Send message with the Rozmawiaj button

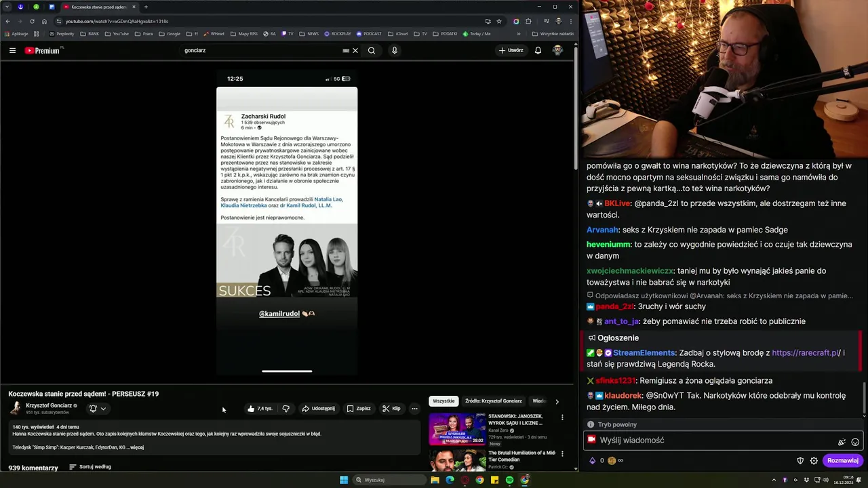[843, 461]
